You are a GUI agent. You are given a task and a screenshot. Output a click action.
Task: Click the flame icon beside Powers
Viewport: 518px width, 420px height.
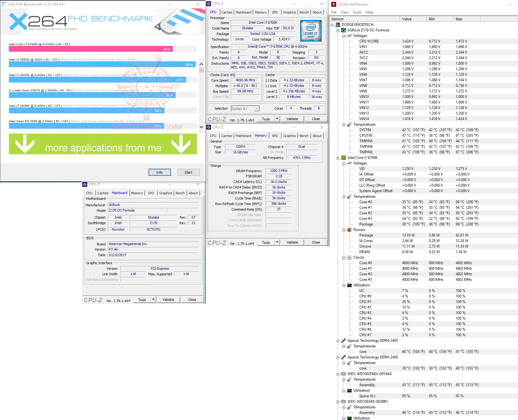click(349, 230)
